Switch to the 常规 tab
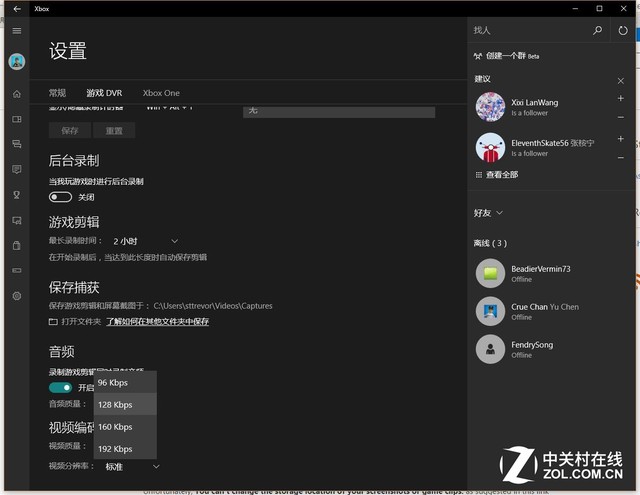This screenshot has height=495, width=640. (57, 93)
